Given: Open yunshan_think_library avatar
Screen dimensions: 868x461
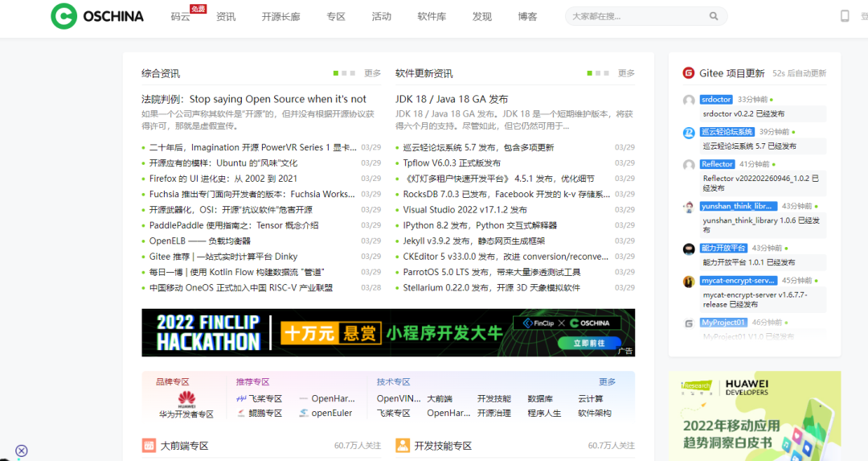Looking at the screenshot, I should 689,208.
